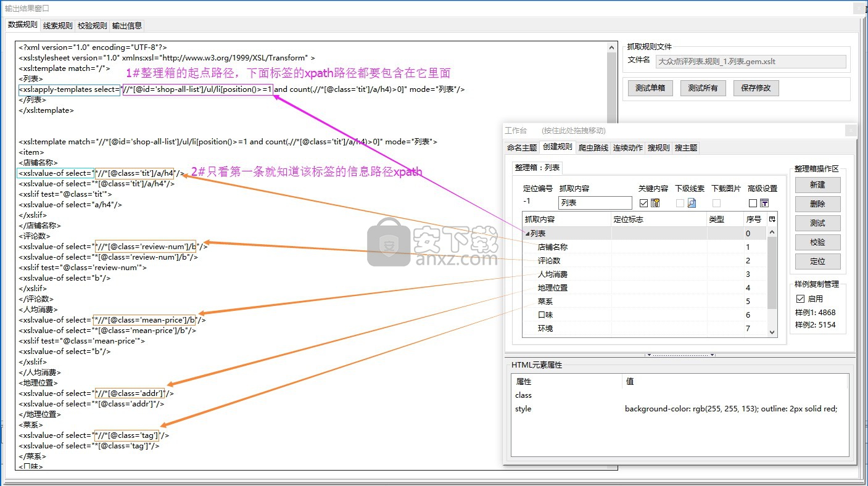Toggle the 下级线索 checkbox
Screen dimensions: 868x486
pyautogui.click(x=680, y=203)
